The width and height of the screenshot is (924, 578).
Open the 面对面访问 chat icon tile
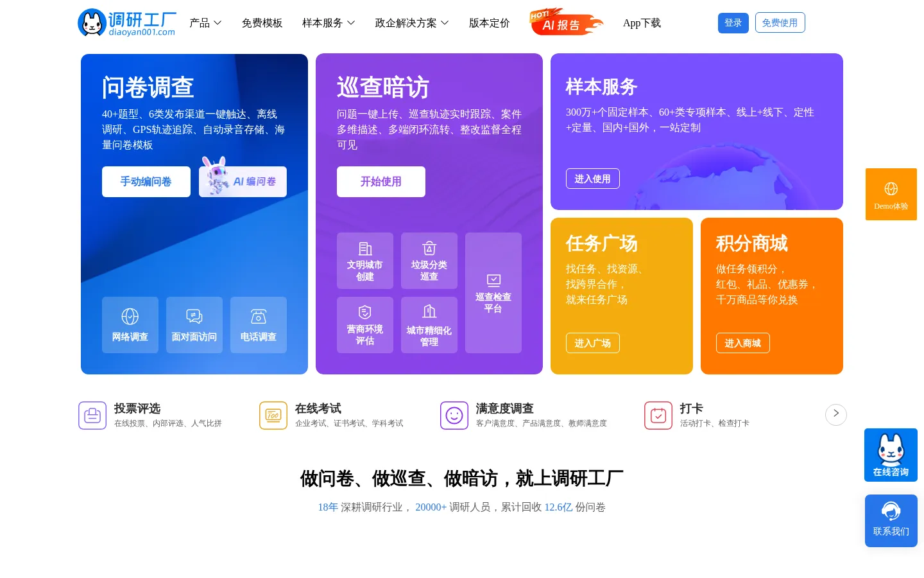194,325
